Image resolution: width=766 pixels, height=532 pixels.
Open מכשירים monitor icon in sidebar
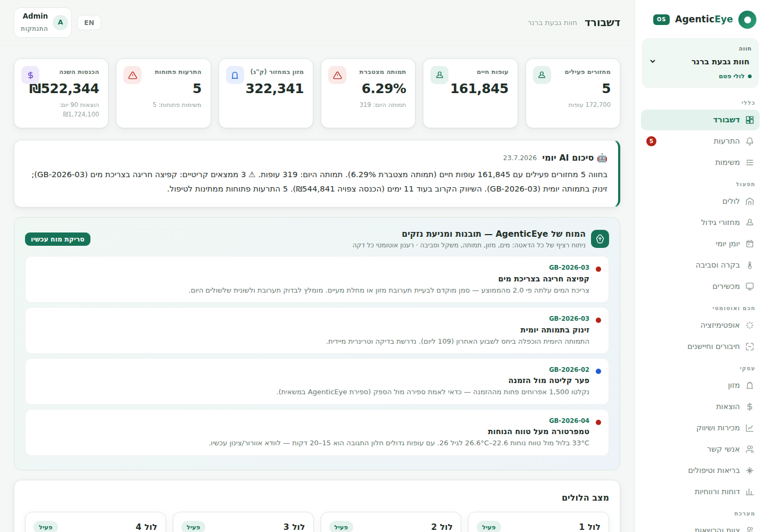pos(750,286)
